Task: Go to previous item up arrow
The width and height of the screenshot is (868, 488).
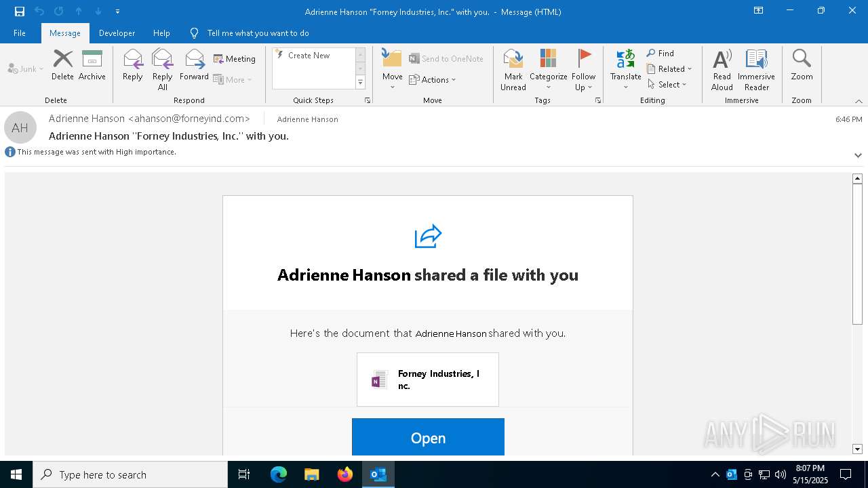Action: coord(79,12)
